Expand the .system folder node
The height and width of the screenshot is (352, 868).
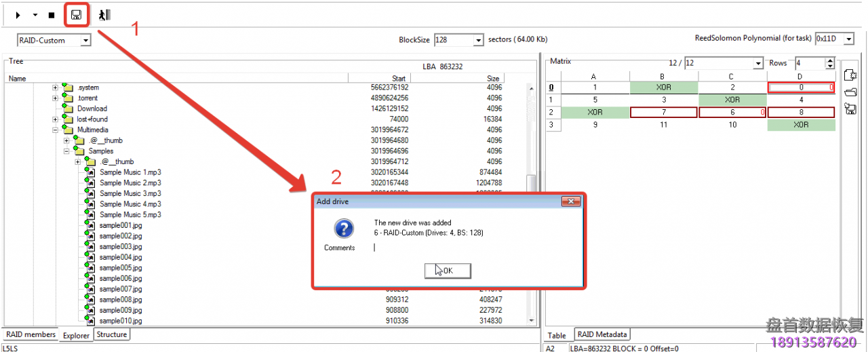coord(56,87)
